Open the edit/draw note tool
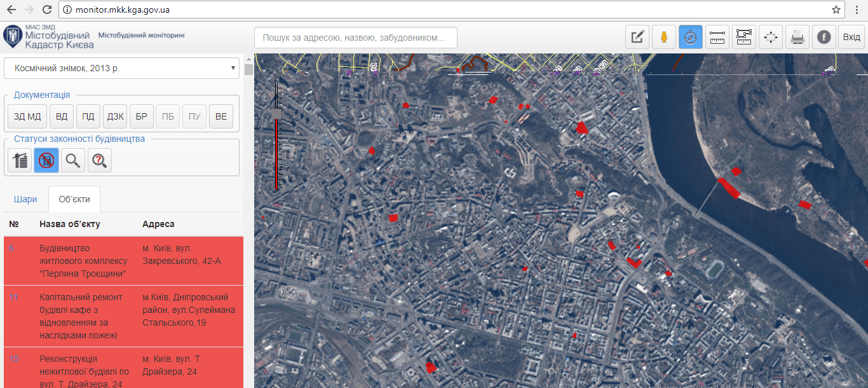This screenshot has width=868, height=388. (637, 38)
